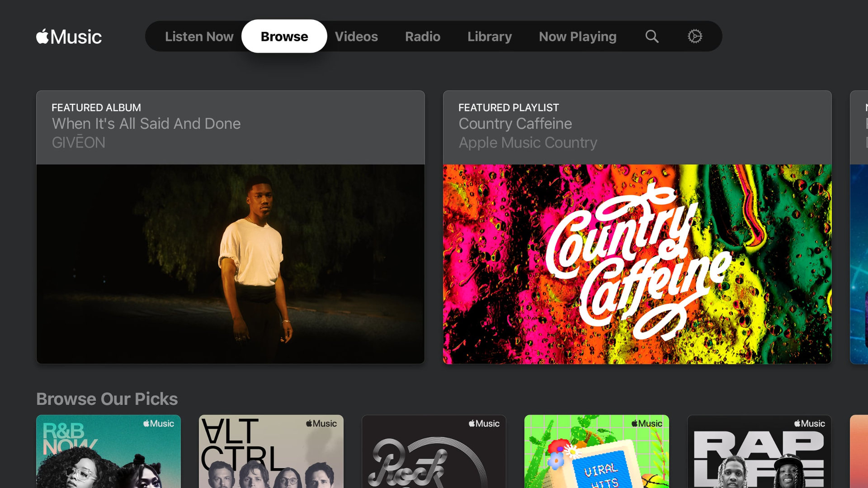
Task: Open the Videos tab
Action: click(356, 37)
